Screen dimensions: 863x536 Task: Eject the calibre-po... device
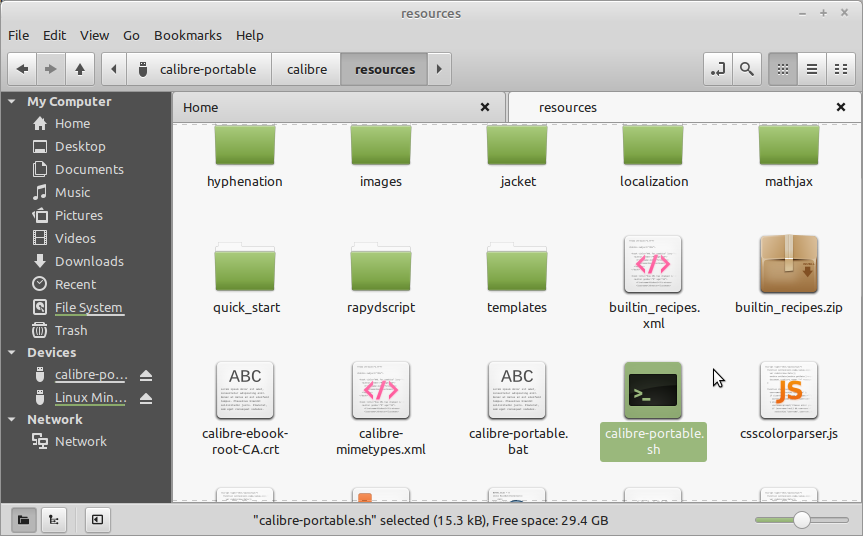point(146,375)
